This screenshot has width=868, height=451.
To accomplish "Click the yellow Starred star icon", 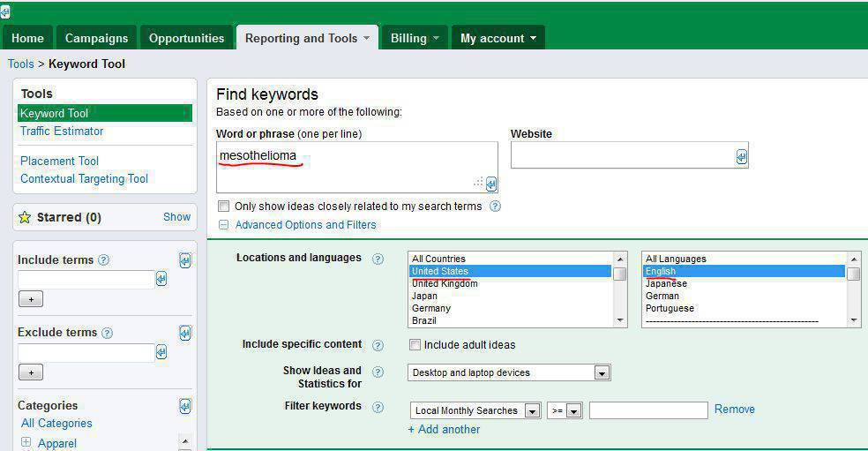I will [x=25, y=217].
